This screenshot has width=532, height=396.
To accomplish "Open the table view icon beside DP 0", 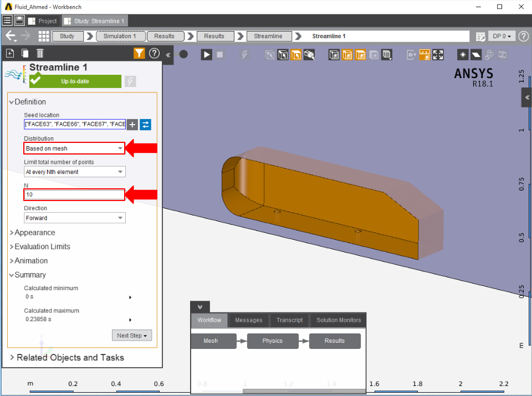I will click(x=480, y=37).
